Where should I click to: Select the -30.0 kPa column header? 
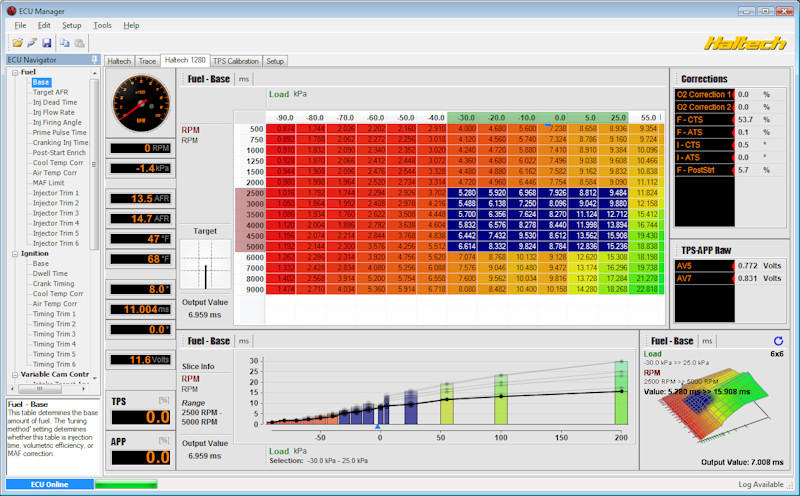[x=466, y=118]
